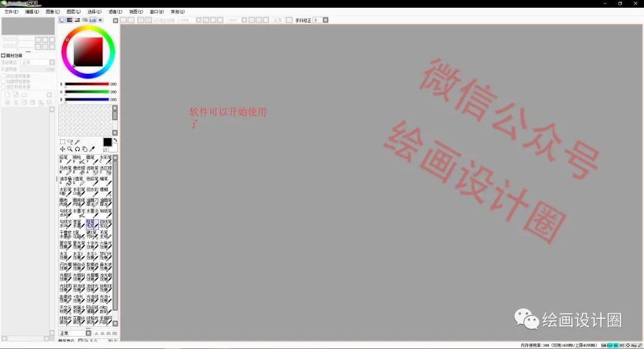Click the black foreground color swatch
Screen dimensions: 644x349
click(x=107, y=142)
